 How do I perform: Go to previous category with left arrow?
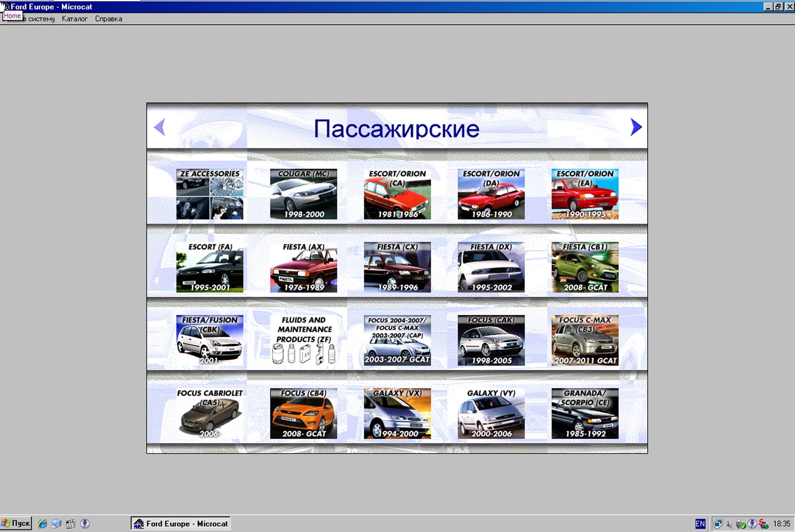point(160,127)
